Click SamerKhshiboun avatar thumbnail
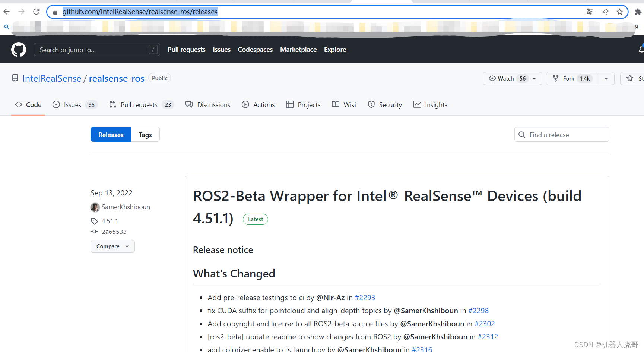 (x=95, y=207)
